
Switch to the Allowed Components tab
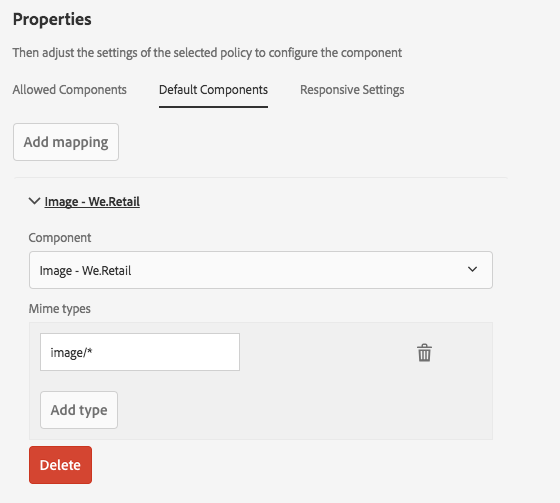point(70,90)
